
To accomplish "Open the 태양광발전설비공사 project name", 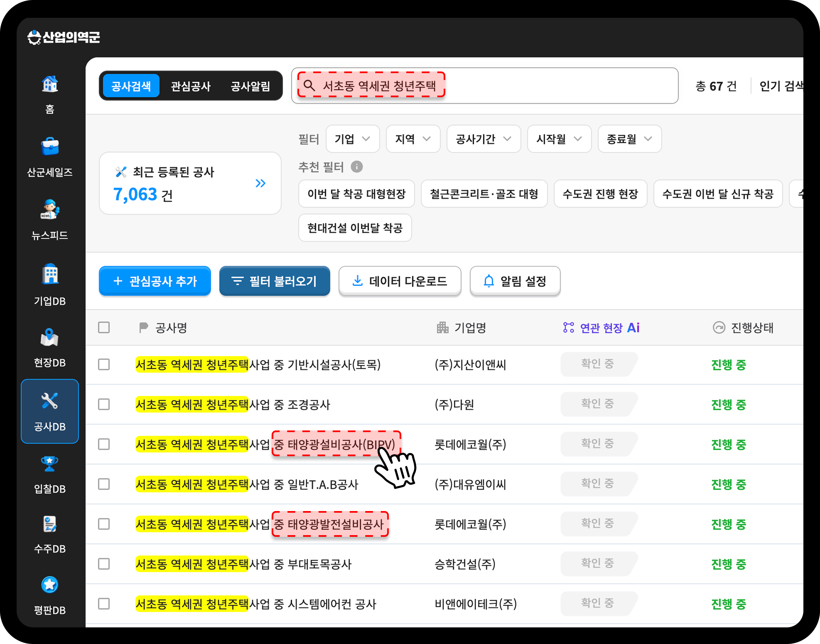I will click(x=259, y=524).
